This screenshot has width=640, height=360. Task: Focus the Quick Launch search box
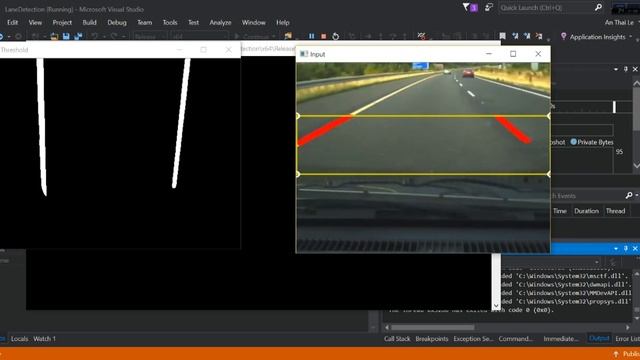pos(551,7)
